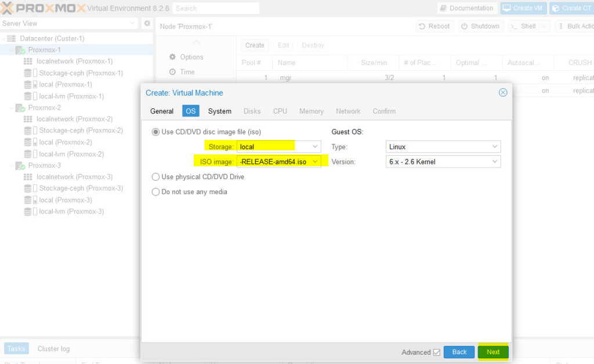The height and width of the screenshot is (364, 594).
Task: Click the Bulk Actions button
Action: coord(575,26)
